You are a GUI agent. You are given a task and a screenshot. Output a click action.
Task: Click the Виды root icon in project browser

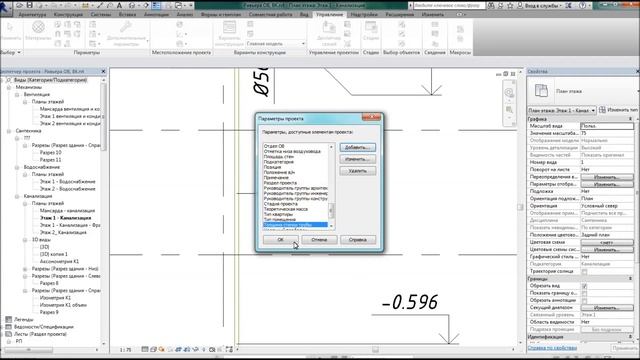point(9,80)
